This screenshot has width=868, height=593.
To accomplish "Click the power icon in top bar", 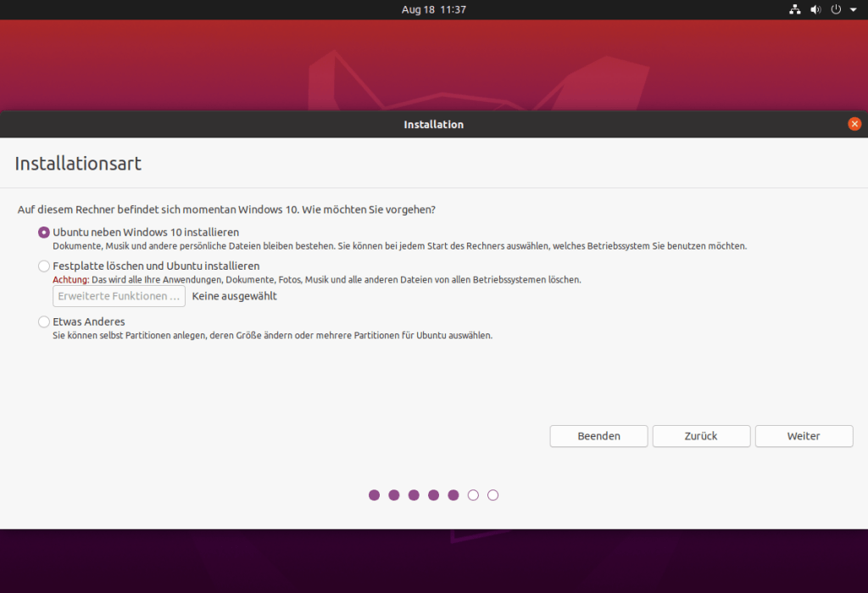I will pyautogui.click(x=836, y=9).
